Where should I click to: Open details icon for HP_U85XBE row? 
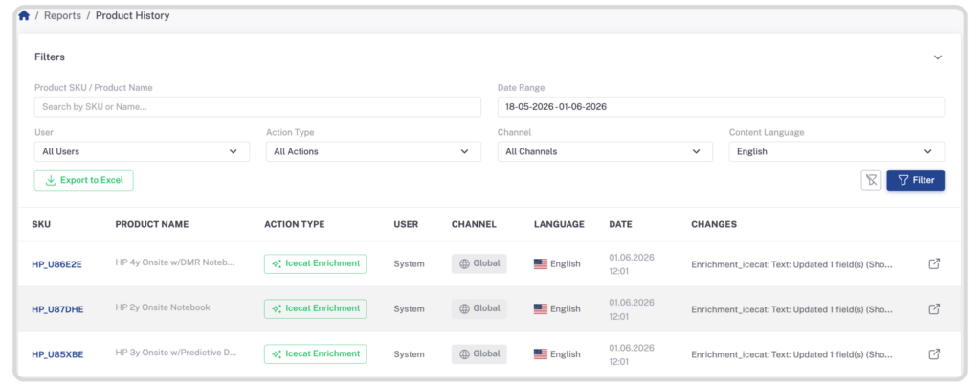click(x=934, y=353)
